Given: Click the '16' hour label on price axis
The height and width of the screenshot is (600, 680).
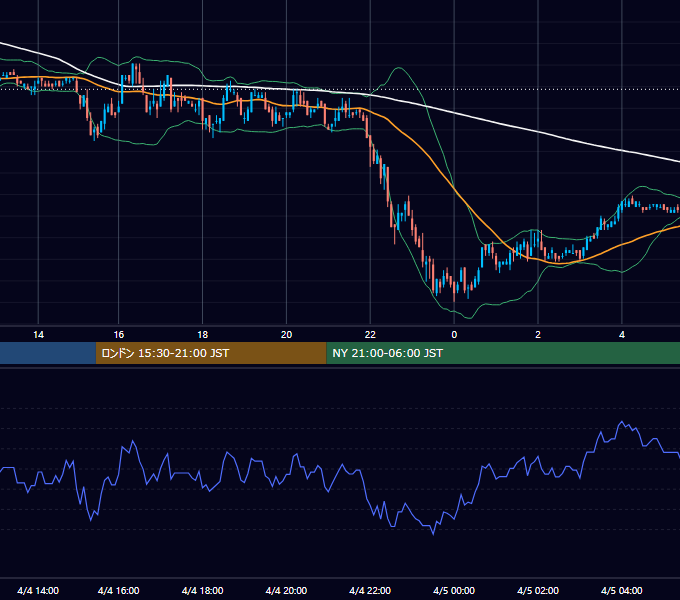Looking at the screenshot, I should [119, 335].
